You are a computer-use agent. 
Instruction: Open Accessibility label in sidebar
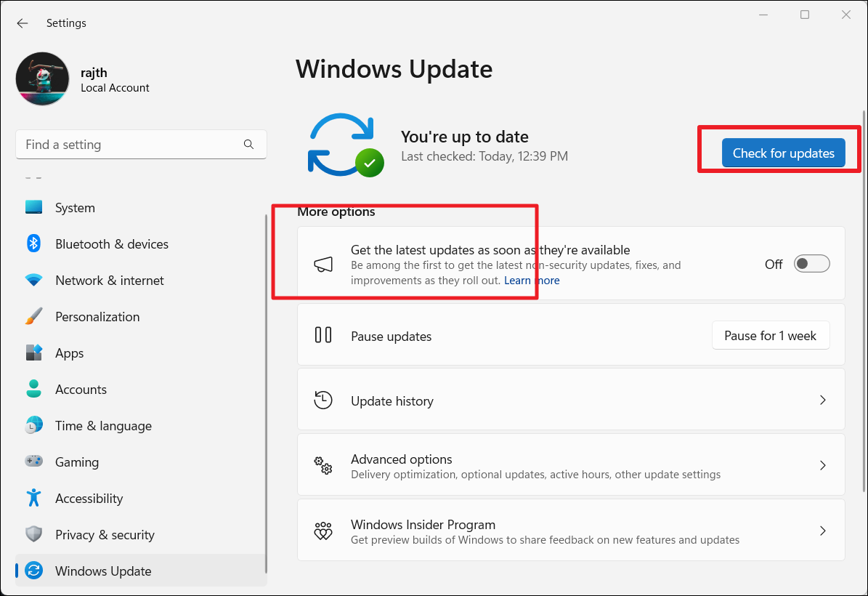(x=89, y=499)
